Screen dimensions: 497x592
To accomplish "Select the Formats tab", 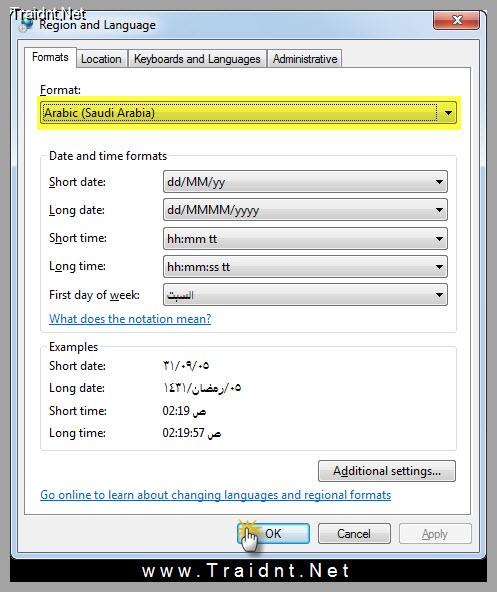I will pos(50,57).
